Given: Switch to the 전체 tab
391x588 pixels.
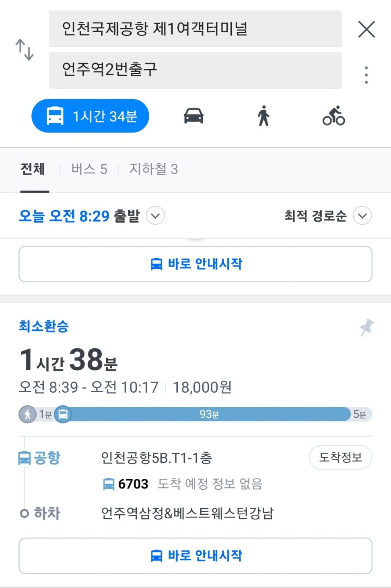Looking at the screenshot, I should click(33, 169).
